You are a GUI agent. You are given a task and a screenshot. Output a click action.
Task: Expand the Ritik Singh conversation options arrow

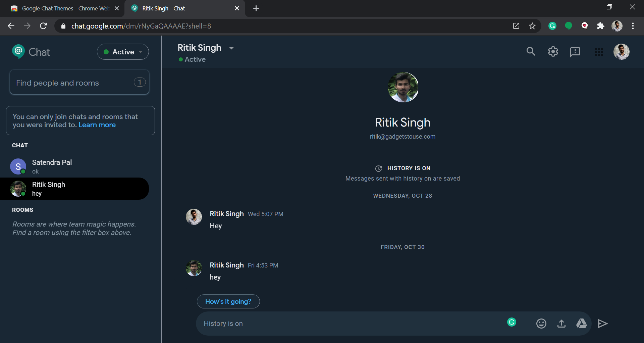231,48
